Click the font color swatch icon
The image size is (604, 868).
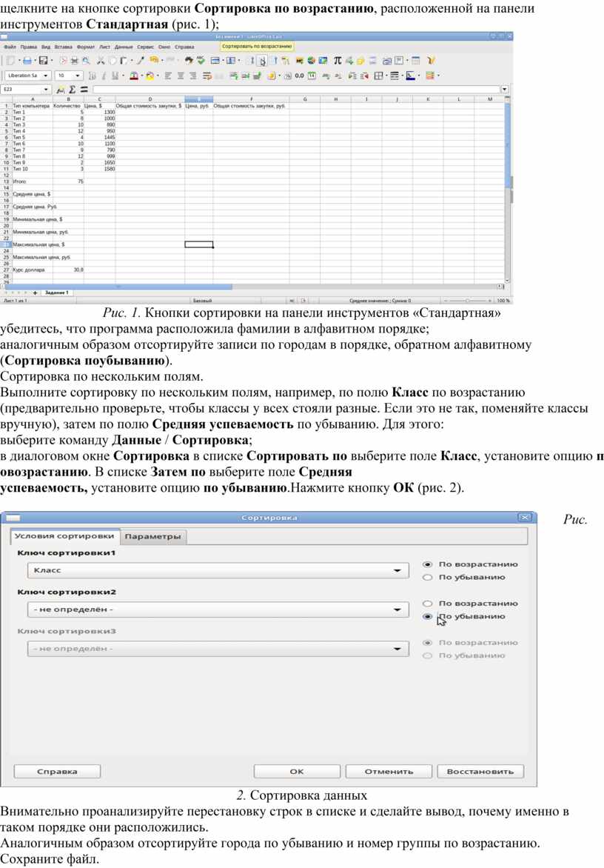(x=134, y=76)
